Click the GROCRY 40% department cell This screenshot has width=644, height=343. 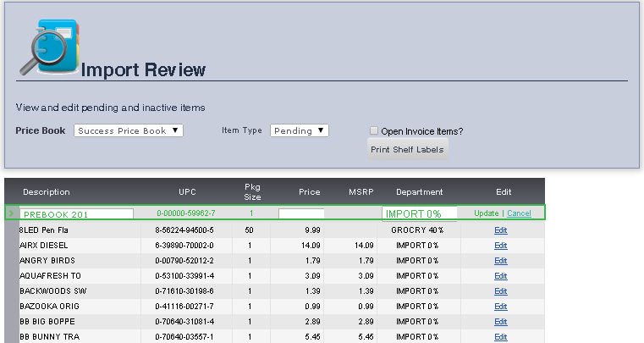417,230
